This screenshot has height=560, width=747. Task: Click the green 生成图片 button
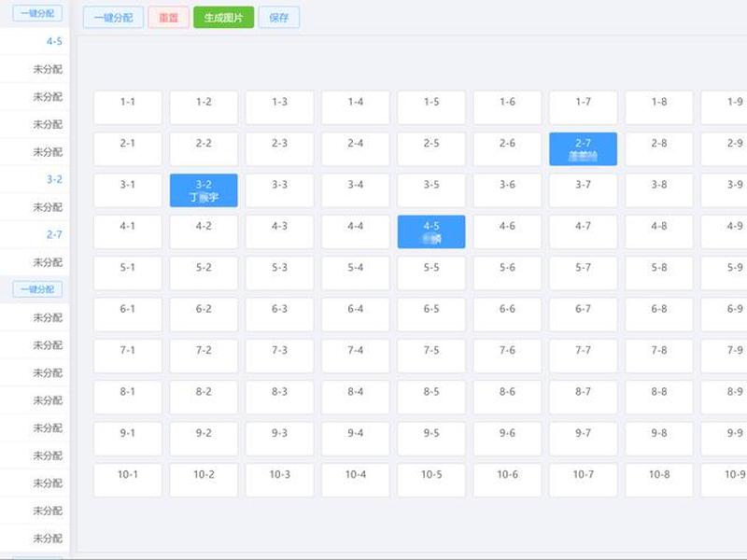pos(223,18)
